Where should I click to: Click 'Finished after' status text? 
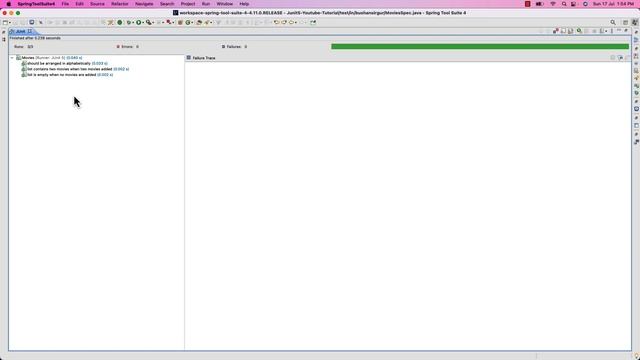(35, 38)
